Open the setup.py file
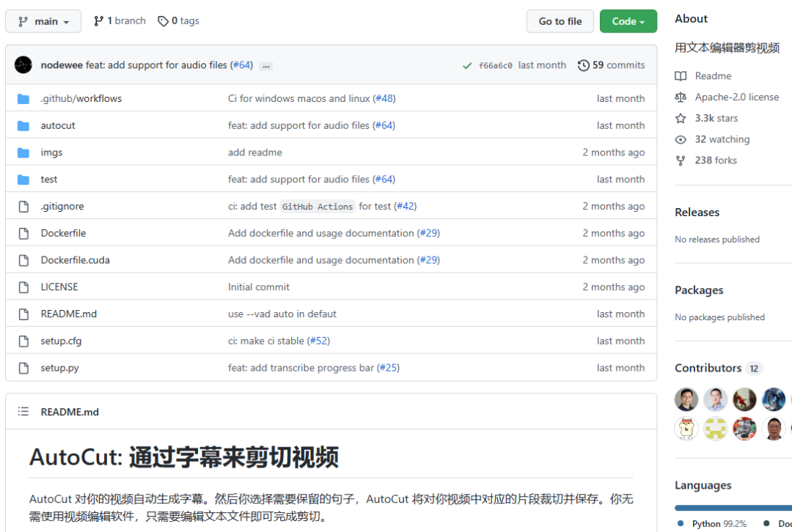Viewport: 792px width, 532px height. click(59, 367)
